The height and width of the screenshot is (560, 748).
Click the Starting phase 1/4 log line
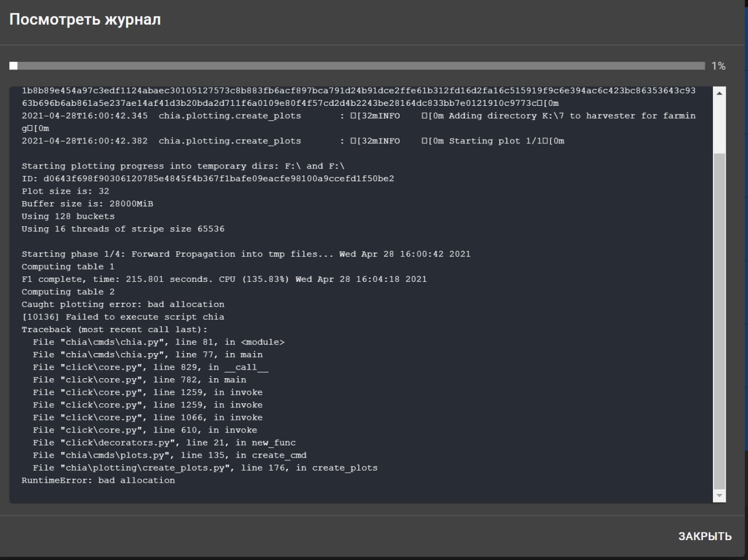click(245, 254)
